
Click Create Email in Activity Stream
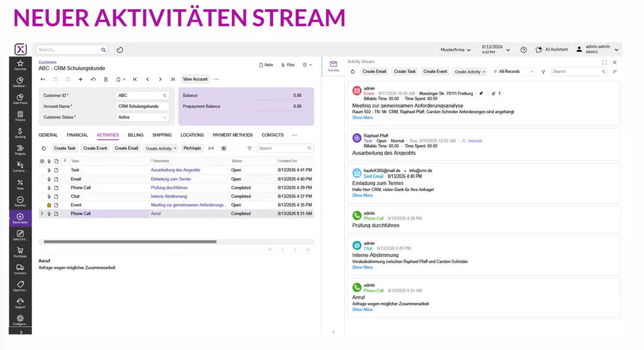click(x=375, y=71)
